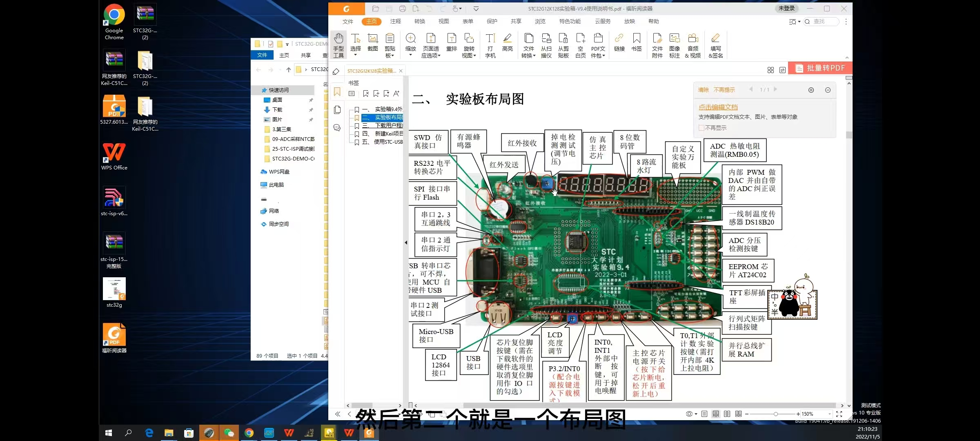Click the Windows Start button on taskbar
980x441 pixels.
pos(109,433)
